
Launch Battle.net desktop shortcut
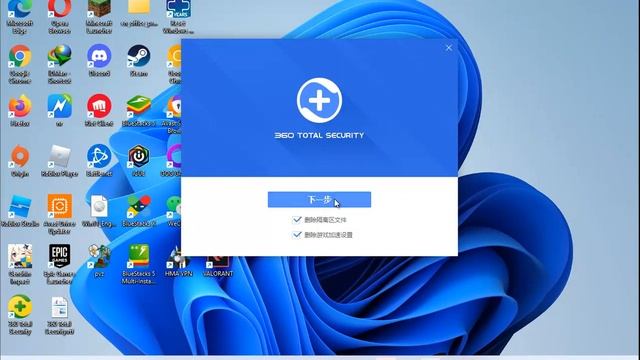[x=99, y=160]
